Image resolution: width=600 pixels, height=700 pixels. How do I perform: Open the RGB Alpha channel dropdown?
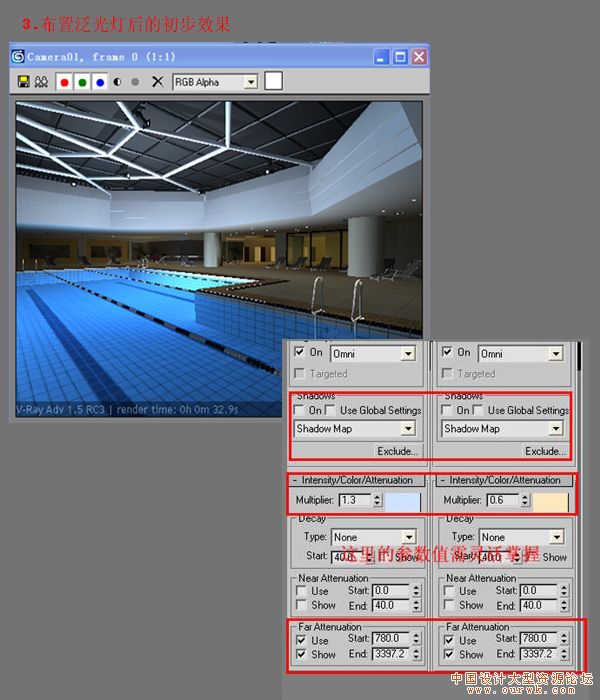coord(250,82)
